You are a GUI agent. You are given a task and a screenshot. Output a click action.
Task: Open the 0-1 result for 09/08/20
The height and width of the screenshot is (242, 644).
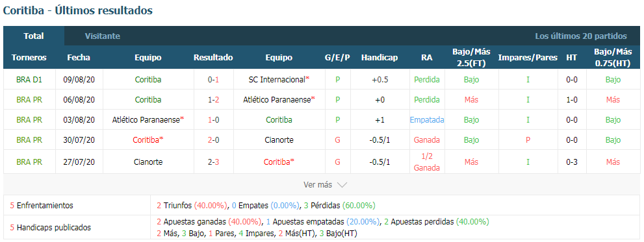pos(213,80)
